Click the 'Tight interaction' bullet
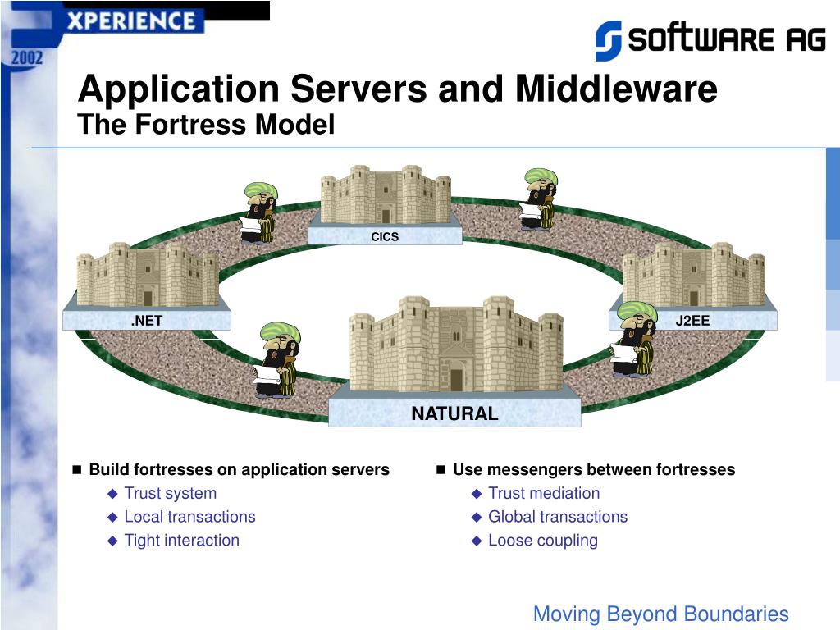Screen dimensions: 840x630 181,540
